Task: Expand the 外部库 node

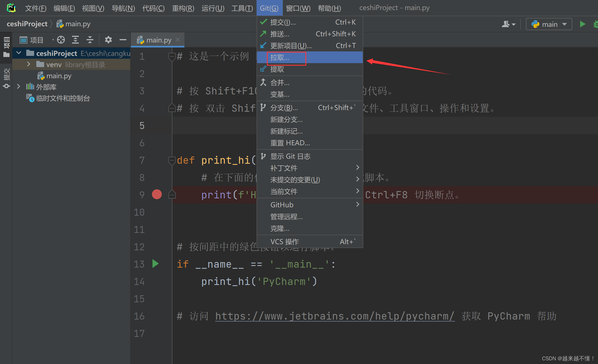Action: [18, 87]
